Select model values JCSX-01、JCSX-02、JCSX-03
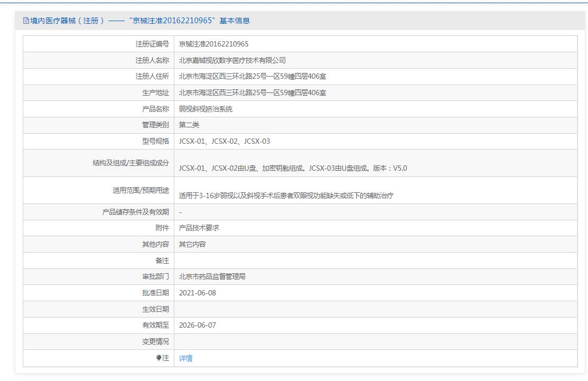This screenshot has height=381, width=588. point(224,142)
